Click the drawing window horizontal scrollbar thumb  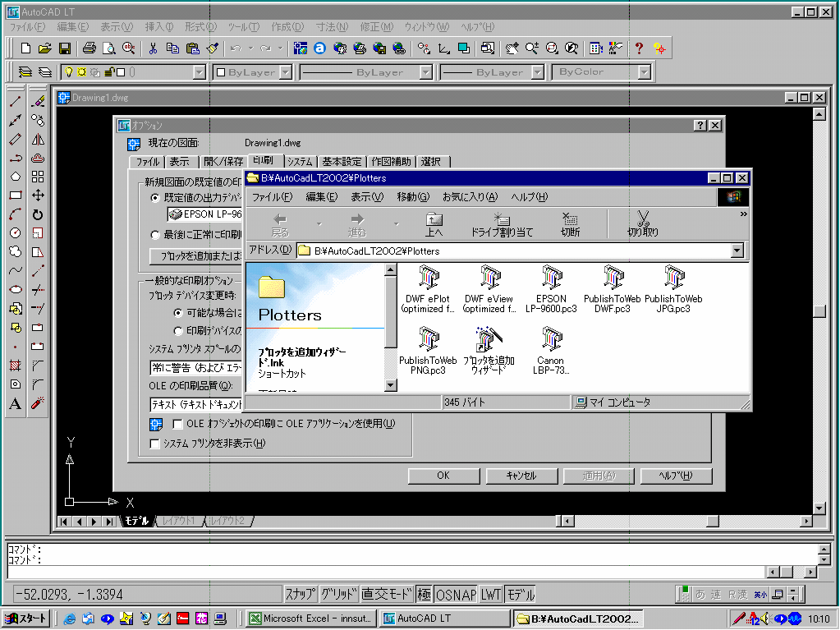point(713,521)
